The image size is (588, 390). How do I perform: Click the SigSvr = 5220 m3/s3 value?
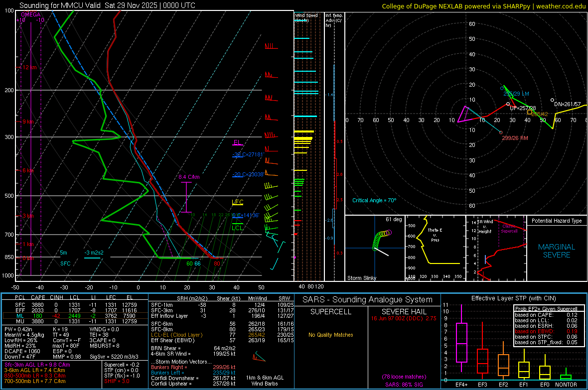point(114,357)
